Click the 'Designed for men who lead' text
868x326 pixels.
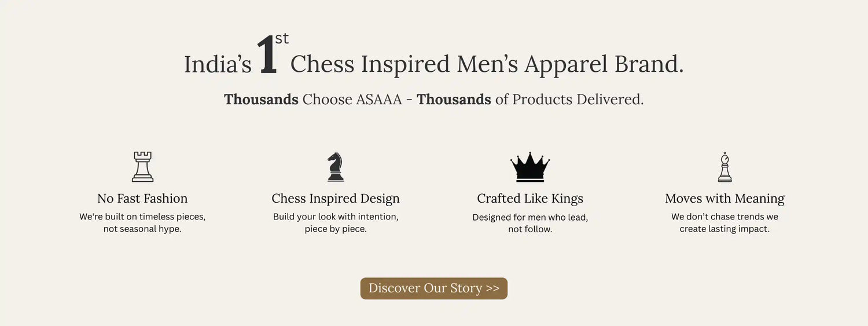pyautogui.click(x=530, y=217)
